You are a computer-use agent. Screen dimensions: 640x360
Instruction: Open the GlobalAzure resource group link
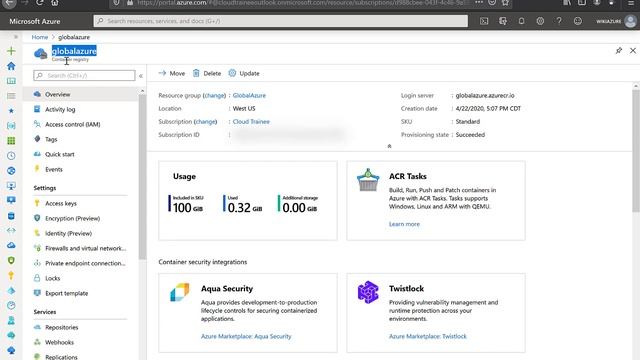pos(249,96)
